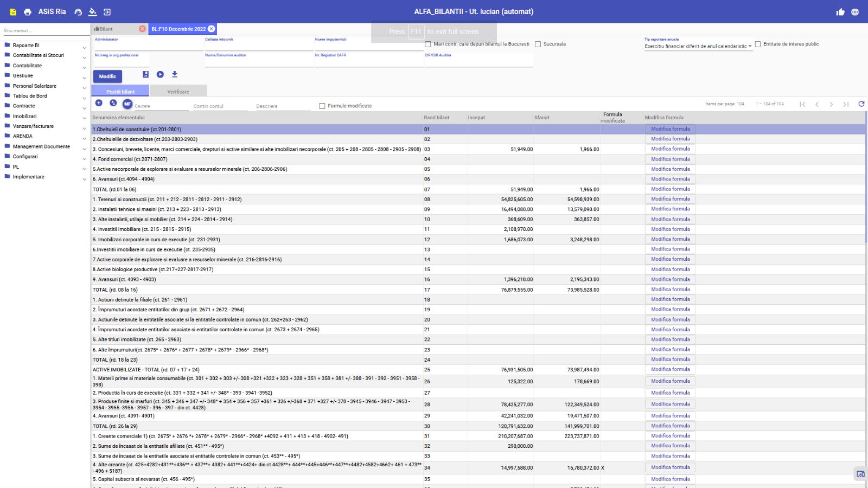Close the Bilant tab with red X
This screenshot has height=488, width=868.
pos(142,29)
